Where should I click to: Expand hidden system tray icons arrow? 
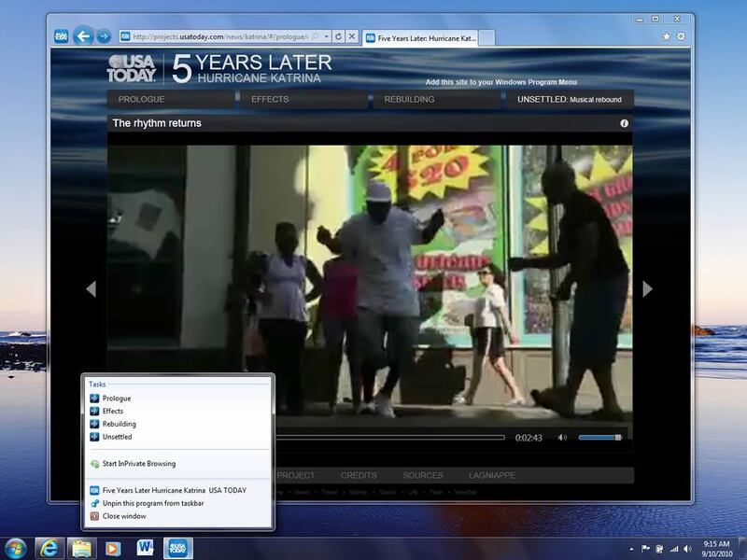pyautogui.click(x=629, y=548)
